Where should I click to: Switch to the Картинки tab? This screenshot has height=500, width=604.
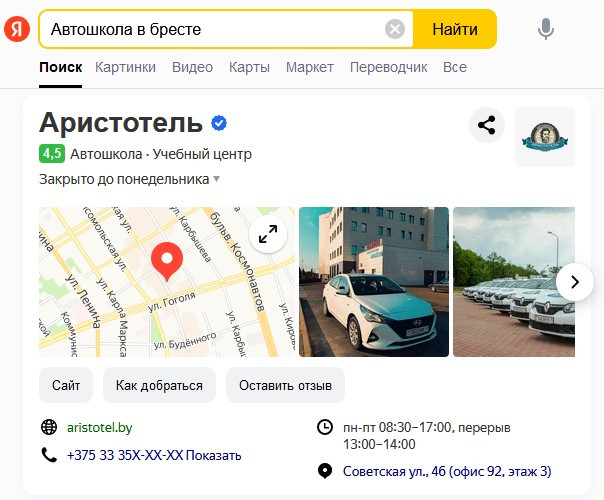coord(126,67)
